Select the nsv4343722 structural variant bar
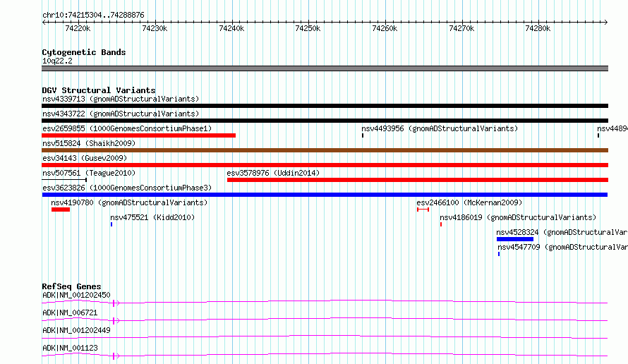This screenshot has width=628, height=364. point(325,121)
